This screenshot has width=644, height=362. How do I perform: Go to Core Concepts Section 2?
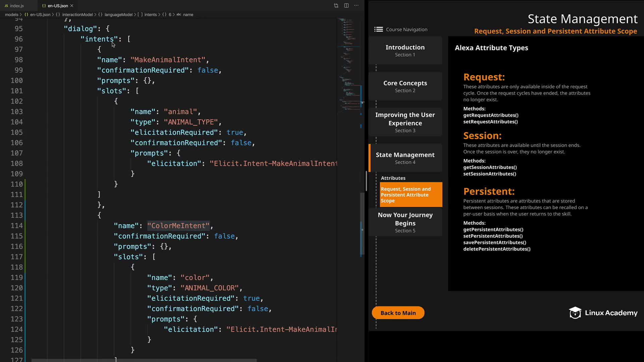(x=405, y=86)
